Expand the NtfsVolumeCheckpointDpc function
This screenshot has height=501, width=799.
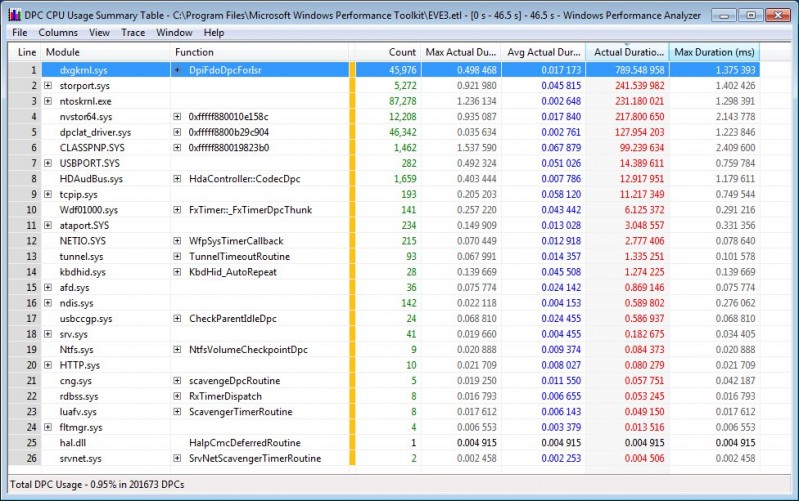click(x=177, y=350)
